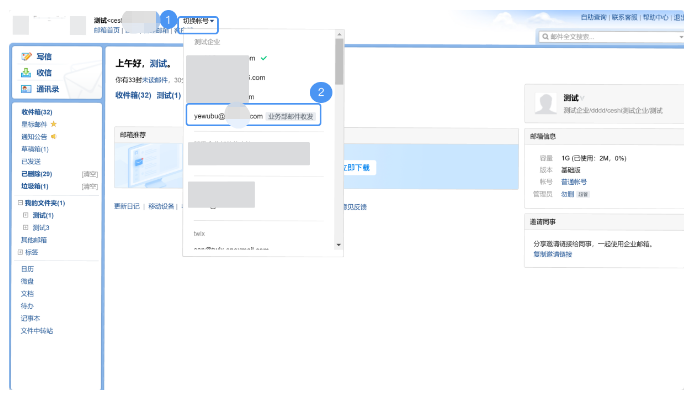This screenshot has height=394, width=696.
Task: Click the 通讯录 contacts label
Action: point(47,89)
